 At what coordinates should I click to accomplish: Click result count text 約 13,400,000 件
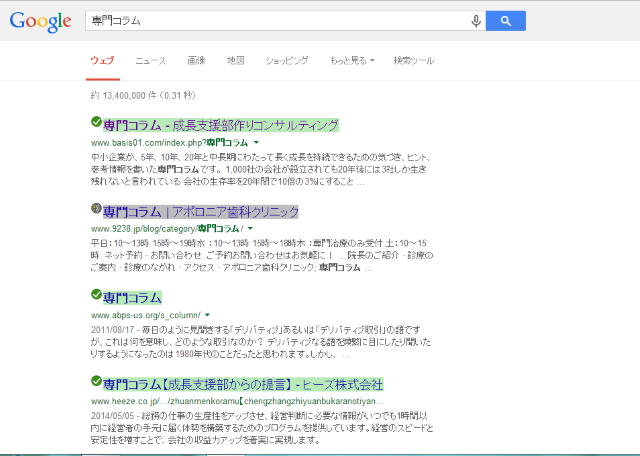[124, 96]
